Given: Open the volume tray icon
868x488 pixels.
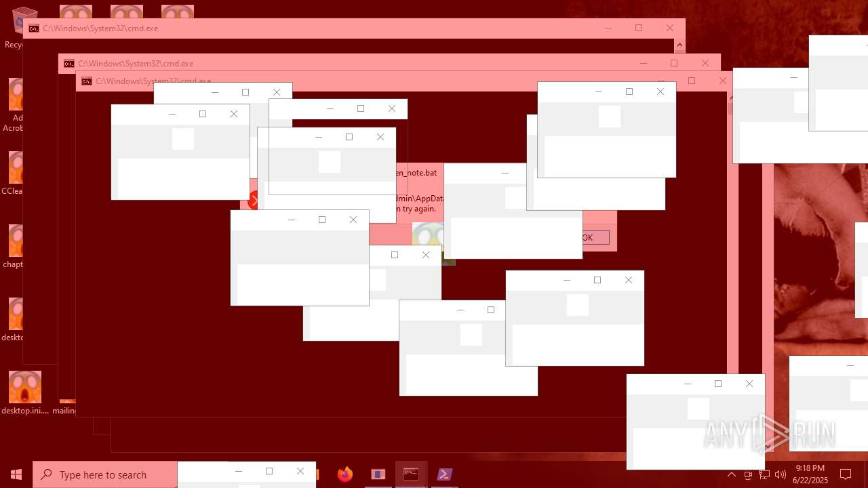Looking at the screenshot, I should pyautogui.click(x=781, y=474).
